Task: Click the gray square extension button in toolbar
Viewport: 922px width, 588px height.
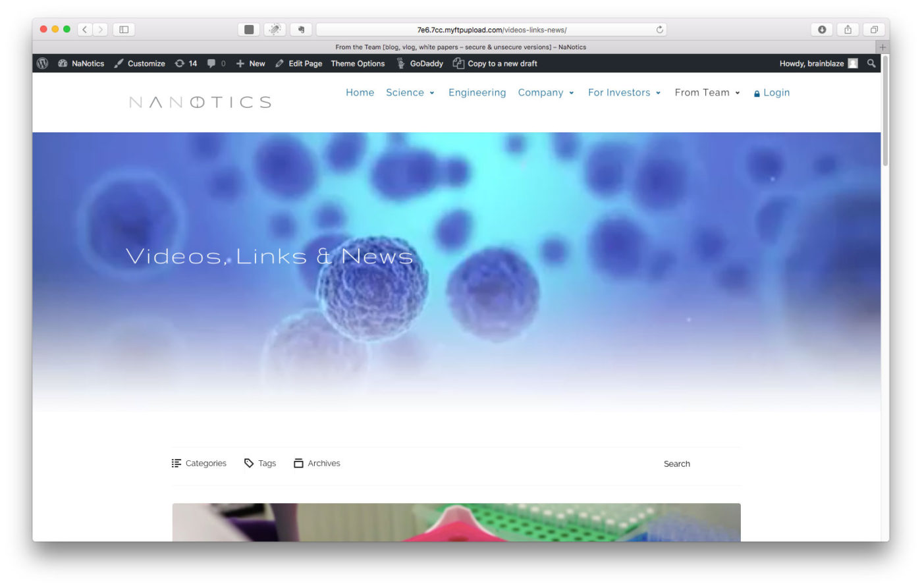Action: point(248,29)
